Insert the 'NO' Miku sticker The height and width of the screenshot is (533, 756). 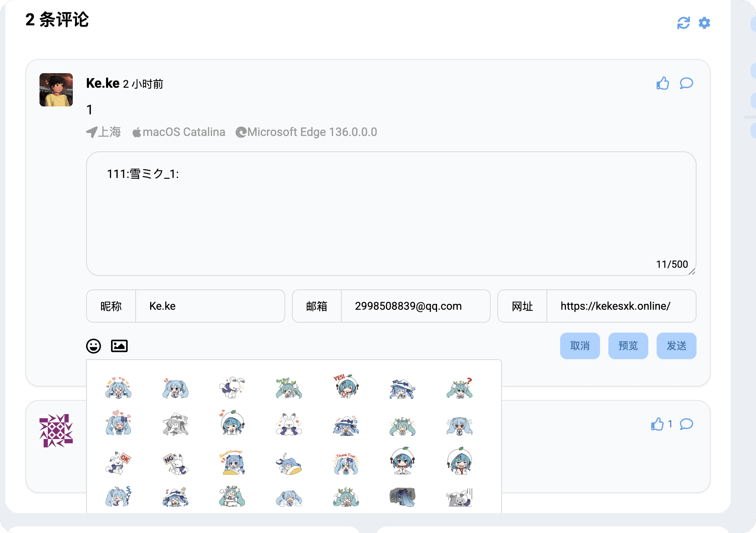point(403,388)
